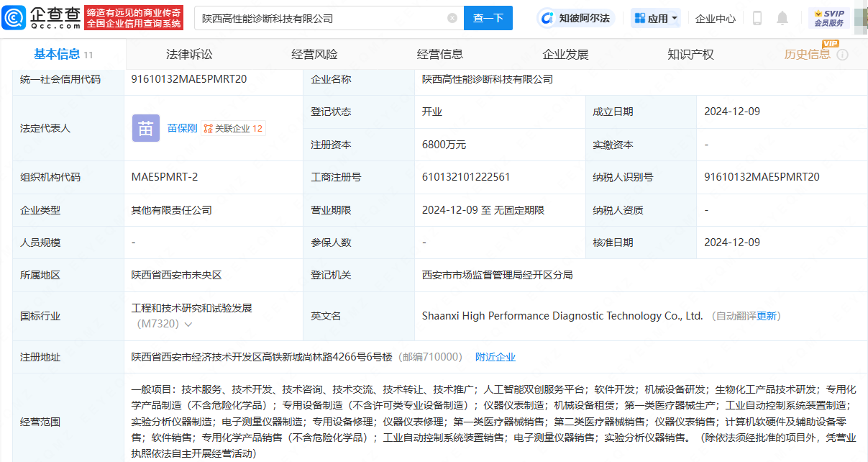
Task: Switch to the 经营信息 tab
Action: 440,54
